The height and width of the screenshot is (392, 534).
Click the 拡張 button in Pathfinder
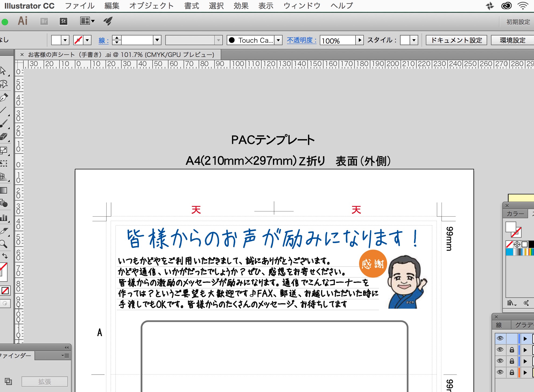coord(45,382)
